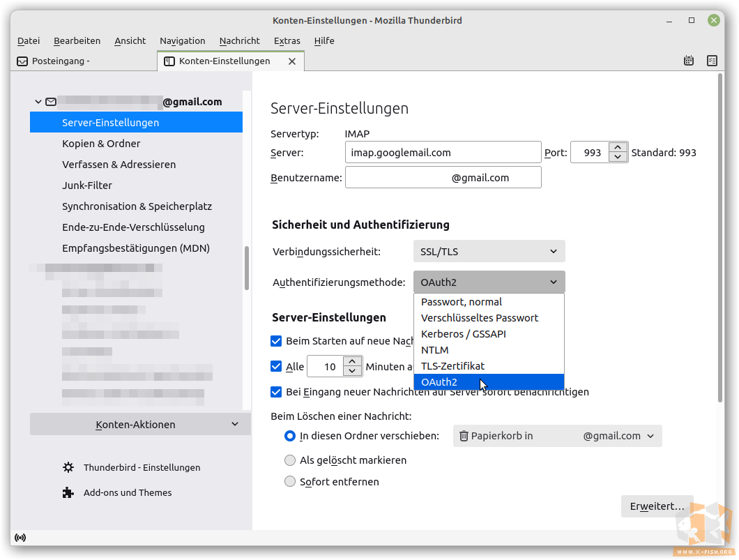This screenshot has width=739, height=560.
Task: Click the Posteingang inbox tab icon
Action: [x=22, y=61]
